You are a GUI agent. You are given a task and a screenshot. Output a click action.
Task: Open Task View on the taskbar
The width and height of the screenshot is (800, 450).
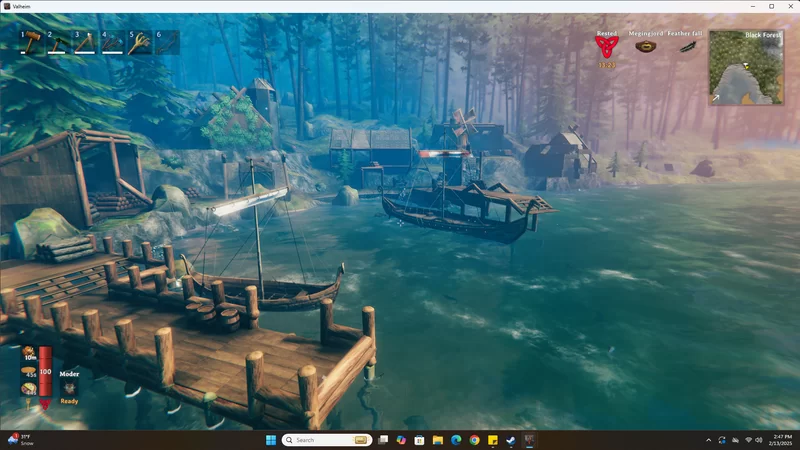[383, 440]
